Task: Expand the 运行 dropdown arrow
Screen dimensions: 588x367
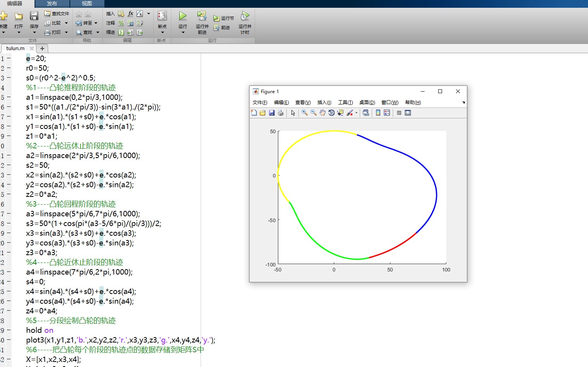Action: point(183,32)
